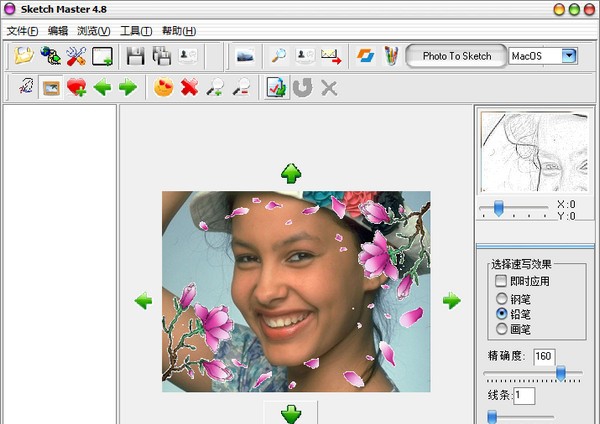Adjust the preview zoom slider under sketch thumbnail
The width and height of the screenshot is (600, 424).
[499, 208]
